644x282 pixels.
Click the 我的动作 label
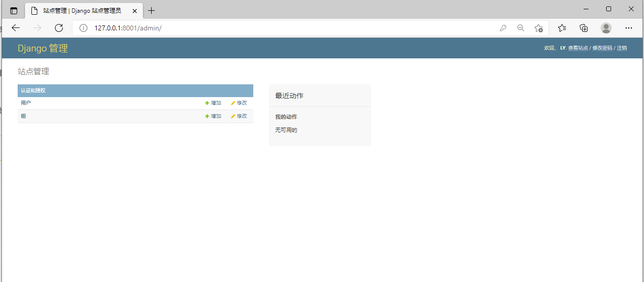point(286,117)
